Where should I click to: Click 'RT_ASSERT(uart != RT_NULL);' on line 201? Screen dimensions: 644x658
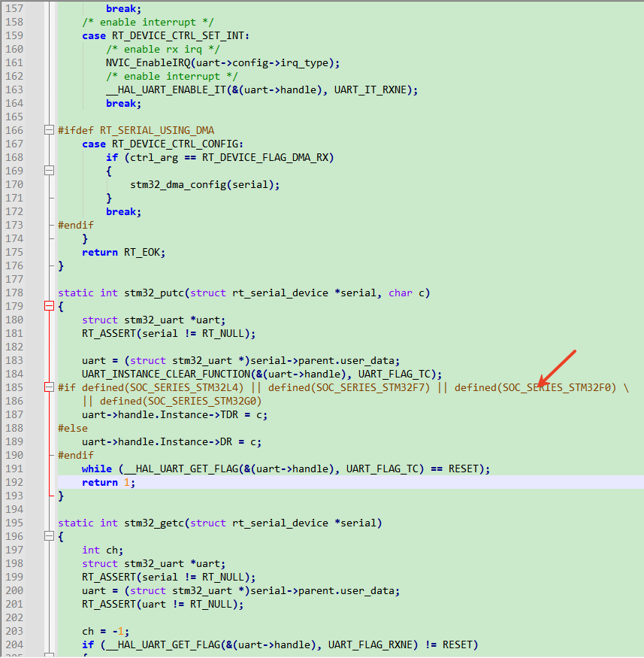click(162, 605)
